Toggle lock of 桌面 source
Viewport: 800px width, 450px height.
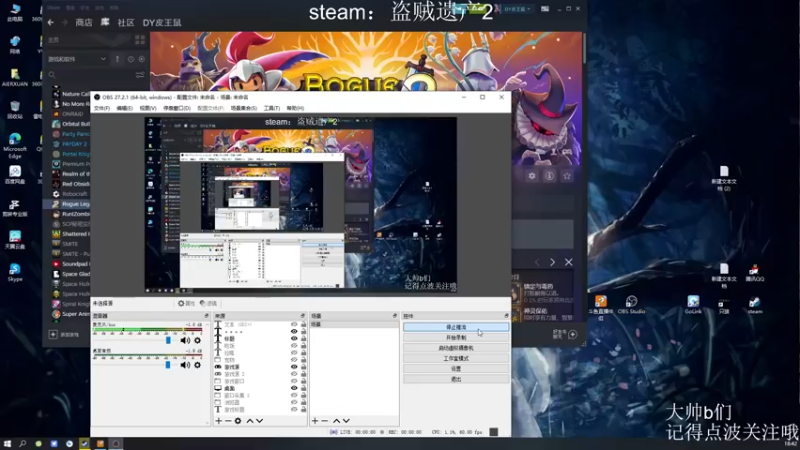[304, 388]
